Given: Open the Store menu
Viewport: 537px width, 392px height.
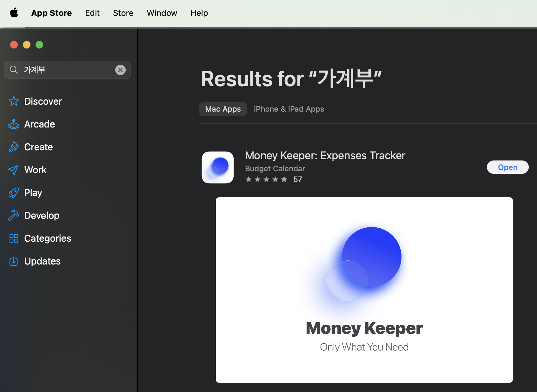Looking at the screenshot, I should coord(123,13).
